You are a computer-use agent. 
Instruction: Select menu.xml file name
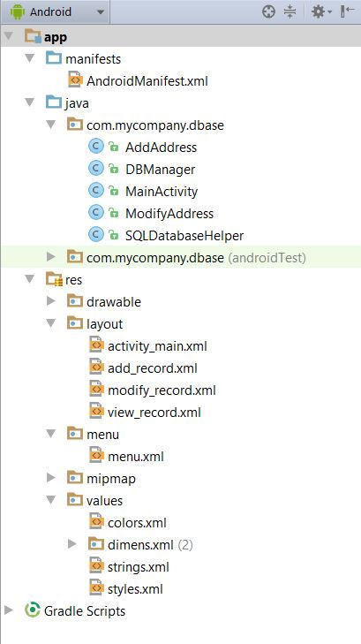coord(136,457)
